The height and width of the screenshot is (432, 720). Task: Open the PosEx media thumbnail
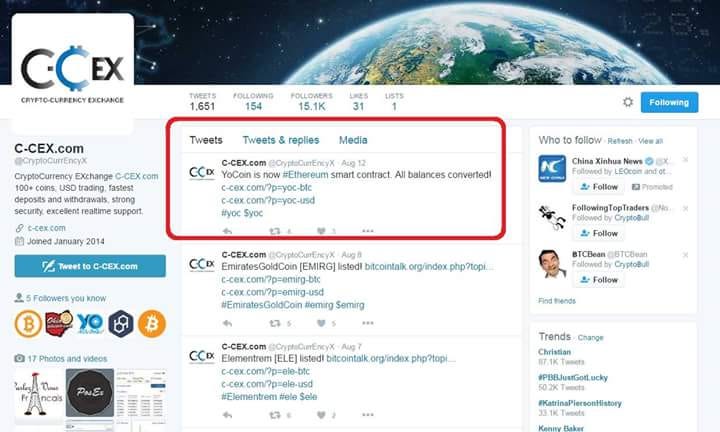pyautogui.click(x=90, y=393)
